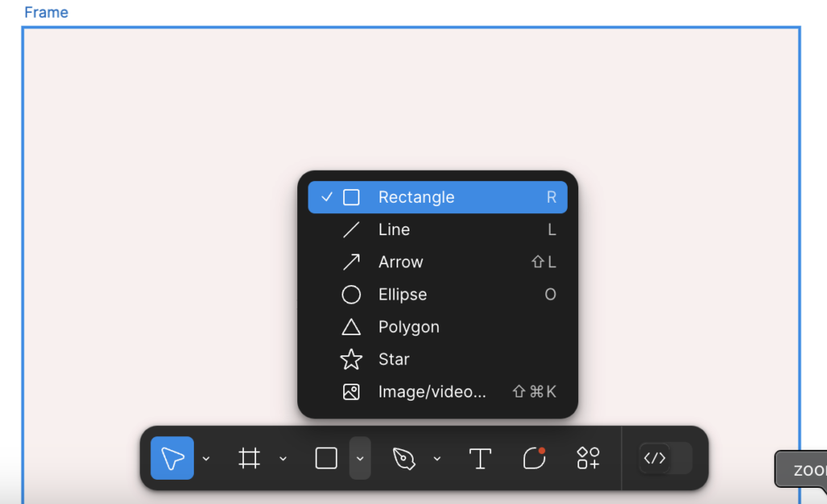The width and height of the screenshot is (827, 504).
Task: Expand the Pen tool options chevron
Action: [437, 459]
